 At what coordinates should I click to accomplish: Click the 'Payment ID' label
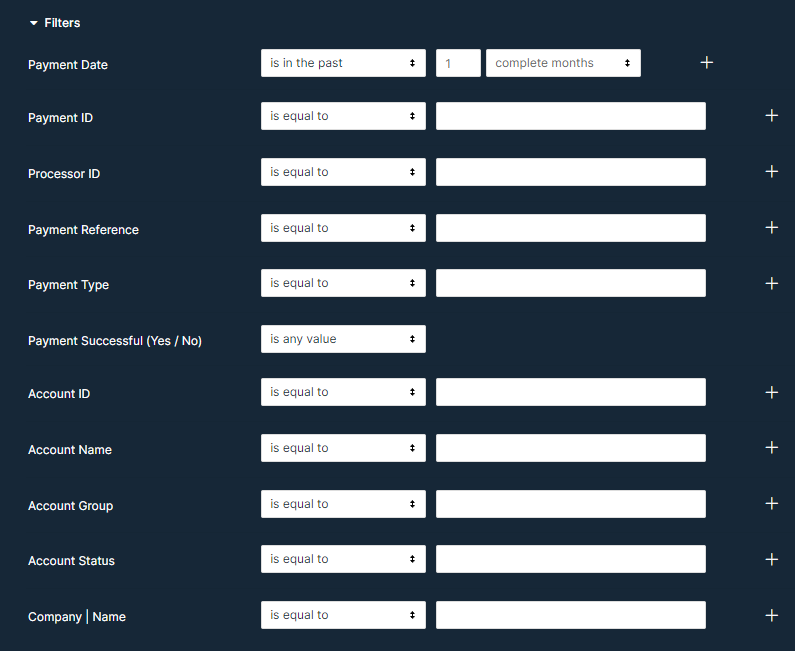[x=60, y=118]
